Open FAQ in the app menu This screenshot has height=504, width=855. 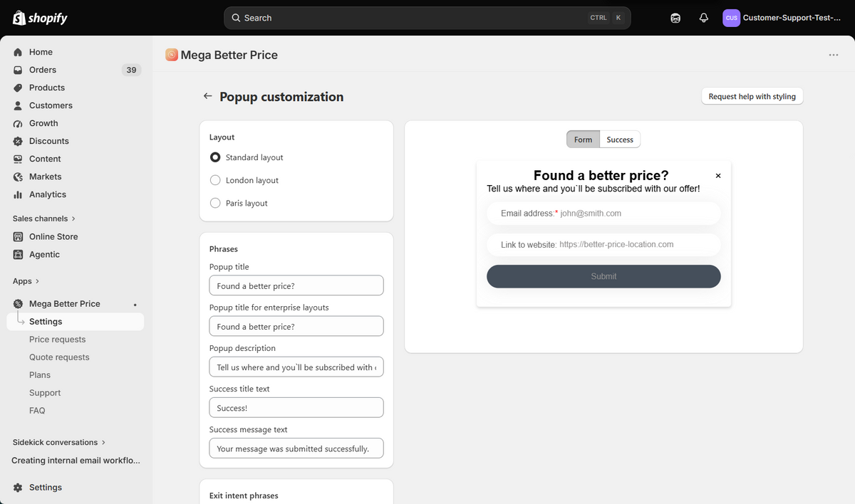point(37,411)
